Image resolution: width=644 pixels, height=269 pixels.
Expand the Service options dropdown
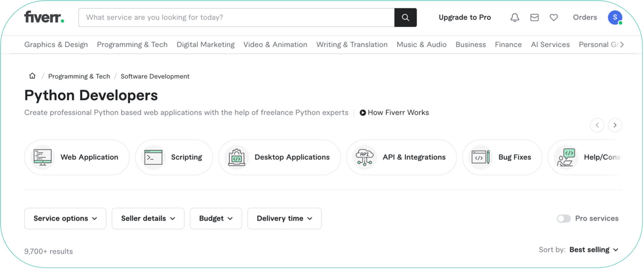[x=65, y=218]
